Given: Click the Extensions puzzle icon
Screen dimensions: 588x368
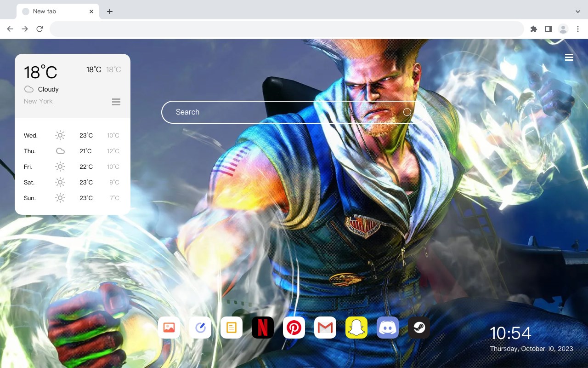Looking at the screenshot, I should 533,29.
